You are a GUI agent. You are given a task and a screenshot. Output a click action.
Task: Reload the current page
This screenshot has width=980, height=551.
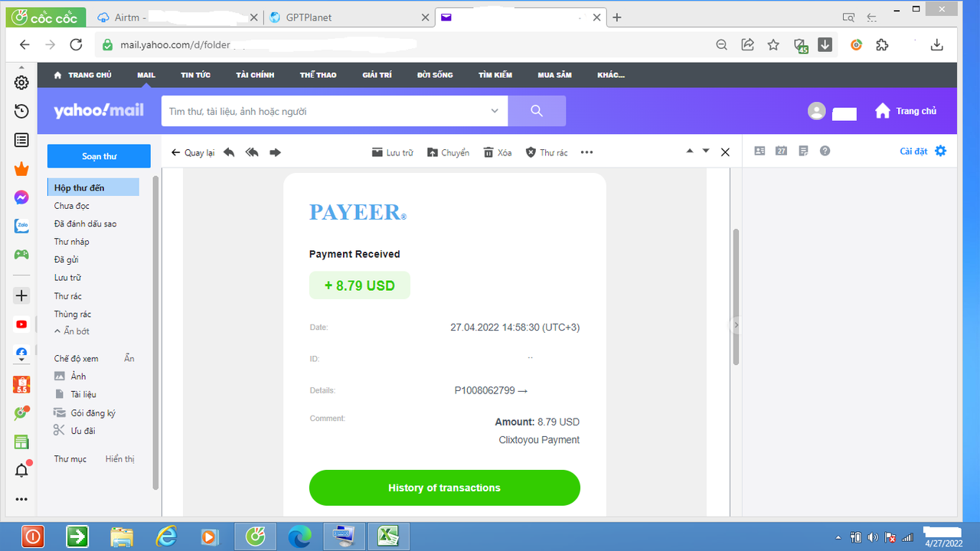(x=76, y=45)
